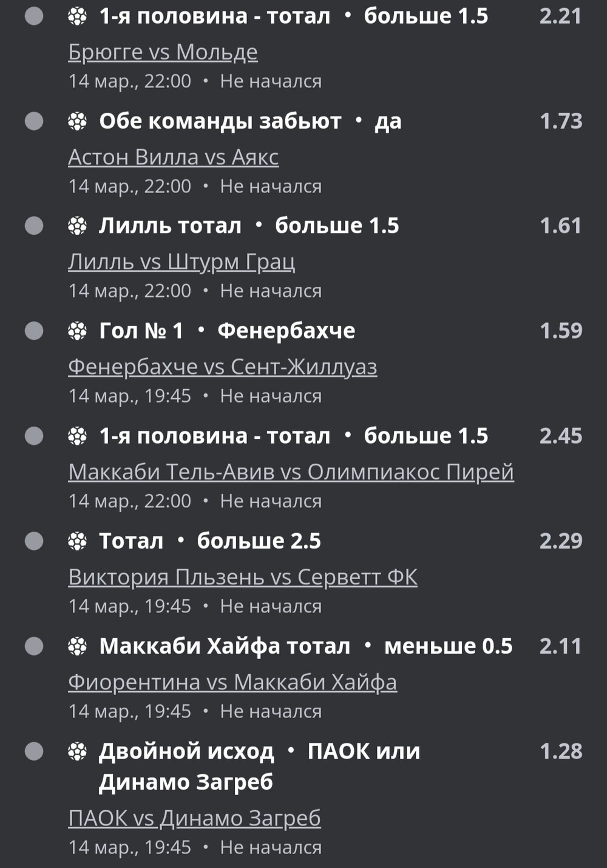Click soccer ball icon beside Тотал больше 2.5
This screenshot has width=607, height=868.
pyautogui.click(x=77, y=541)
